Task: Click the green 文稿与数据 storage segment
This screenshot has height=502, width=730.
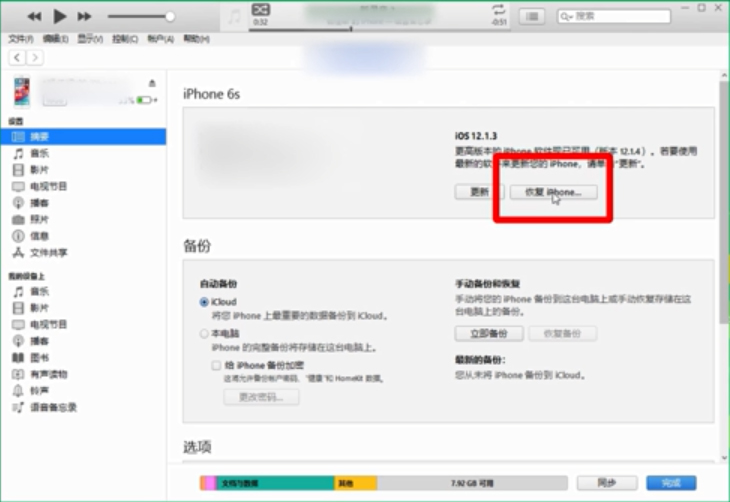Action: tap(276, 483)
